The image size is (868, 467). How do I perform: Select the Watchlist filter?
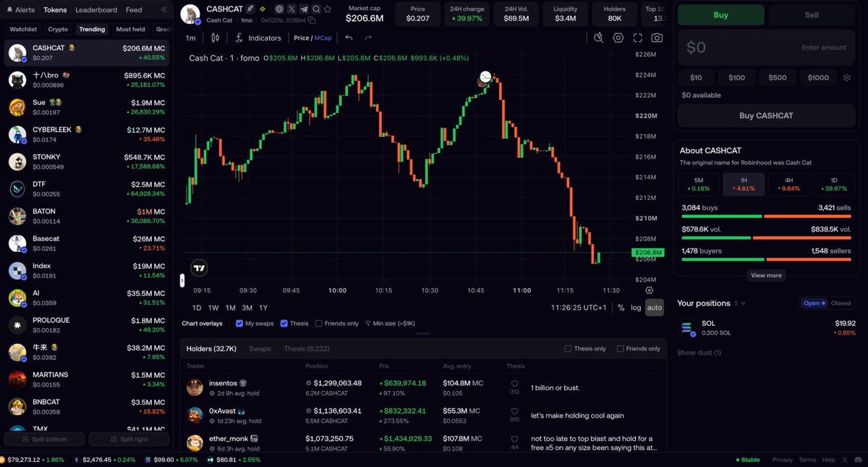tap(23, 29)
